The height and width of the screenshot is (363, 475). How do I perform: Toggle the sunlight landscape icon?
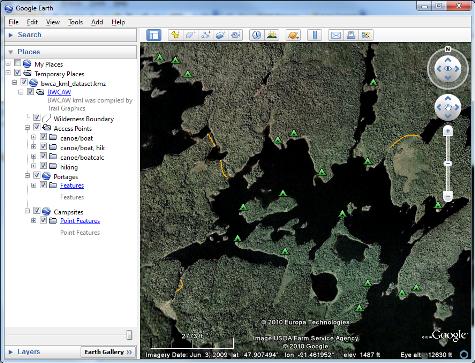pyautogui.click(x=272, y=35)
